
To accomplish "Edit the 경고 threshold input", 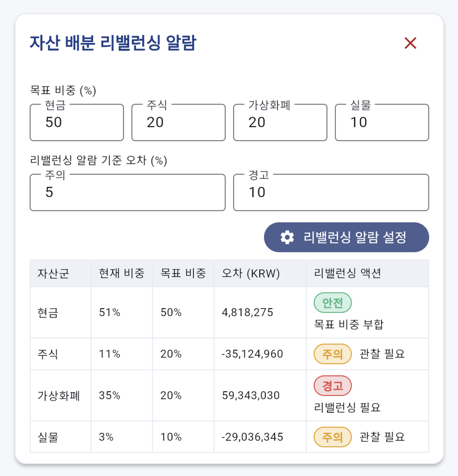I will pos(331,193).
